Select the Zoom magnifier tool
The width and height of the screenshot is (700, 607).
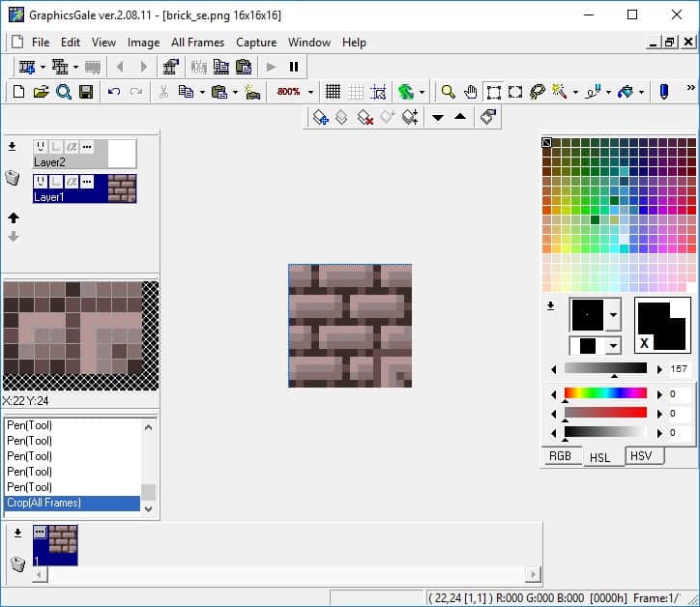[448, 92]
